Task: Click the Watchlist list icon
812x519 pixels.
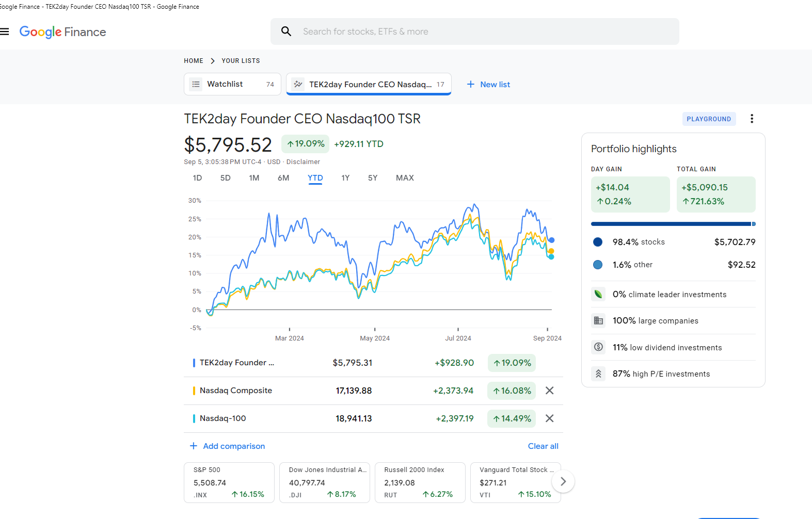Action: pos(196,84)
